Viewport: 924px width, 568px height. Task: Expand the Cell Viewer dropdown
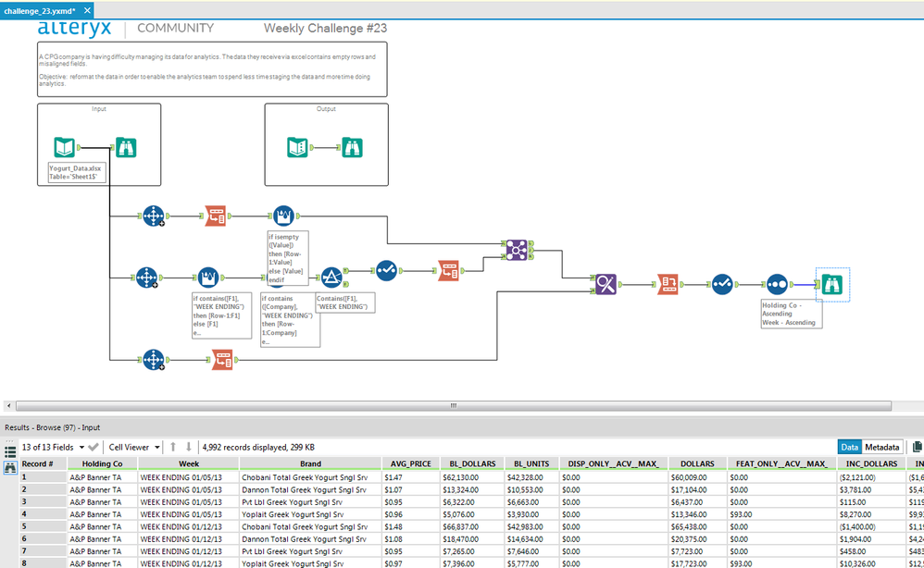pos(157,447)
